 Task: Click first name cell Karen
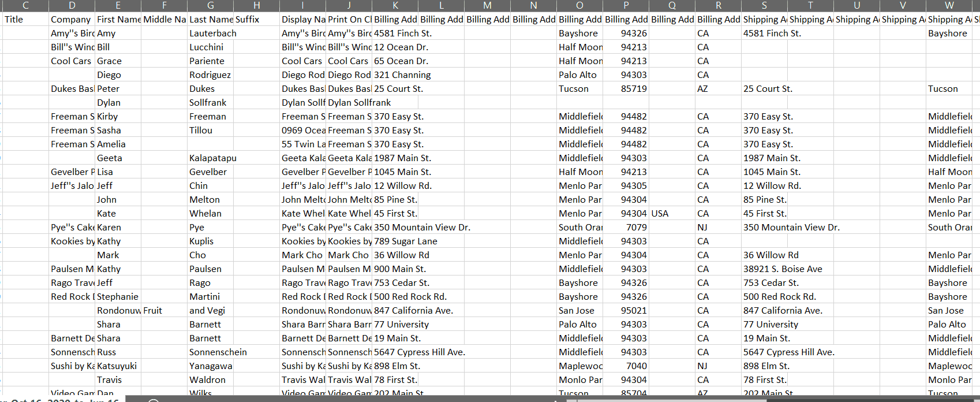pos(118,227)
